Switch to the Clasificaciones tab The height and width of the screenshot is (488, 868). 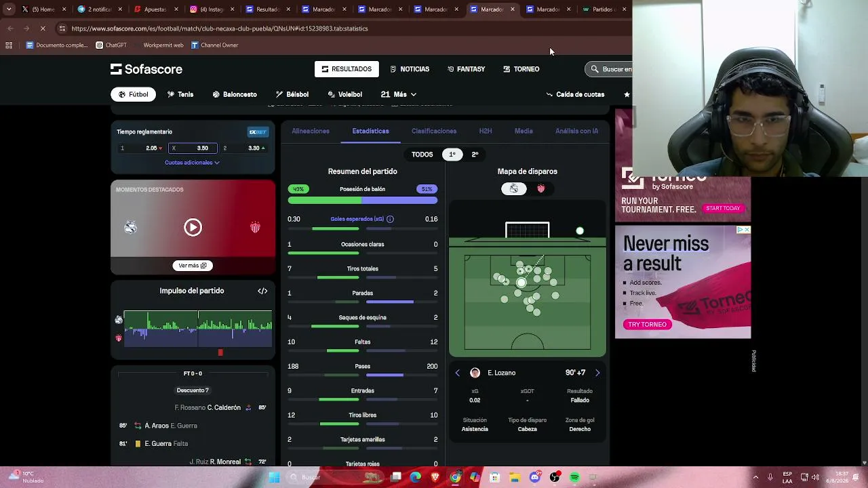click(x=434, y=131)
